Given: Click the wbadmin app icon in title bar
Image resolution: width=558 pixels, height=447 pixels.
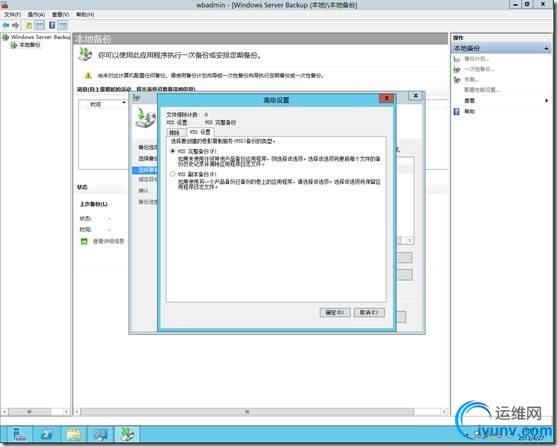Looking at the screenshot, I should (5, 4).
